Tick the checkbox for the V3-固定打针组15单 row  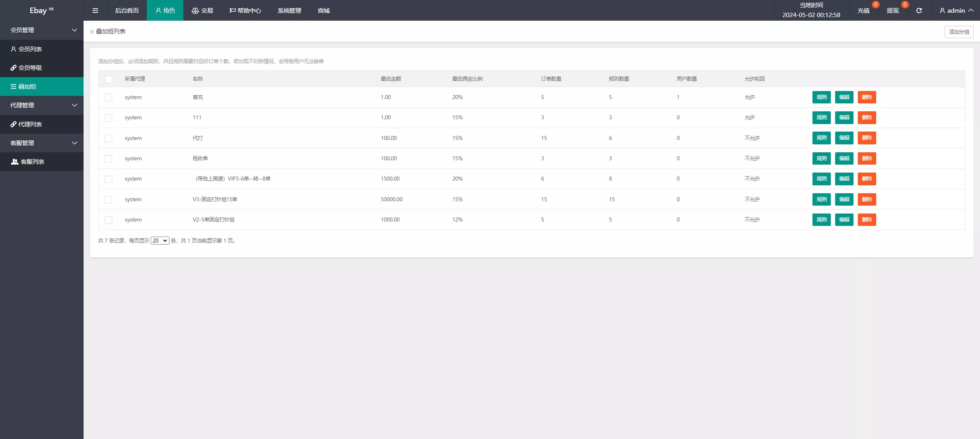[x=108, y=200]
